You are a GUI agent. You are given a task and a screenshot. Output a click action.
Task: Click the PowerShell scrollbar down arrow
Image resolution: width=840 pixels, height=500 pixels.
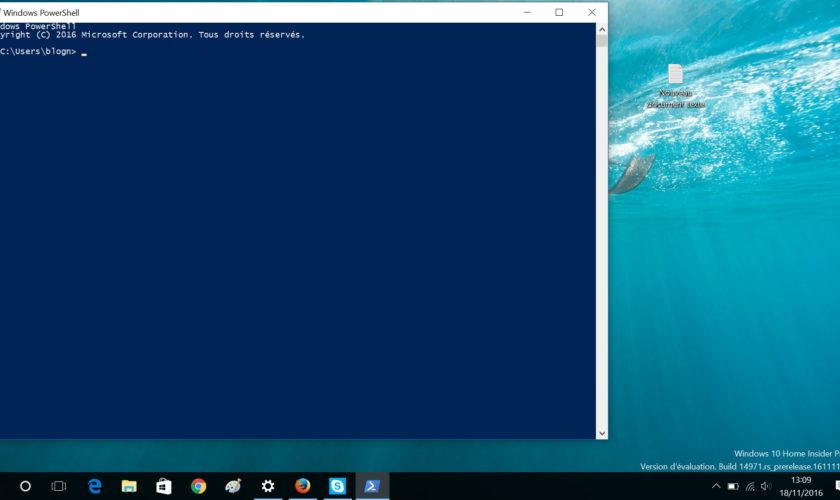pos(601,433)
